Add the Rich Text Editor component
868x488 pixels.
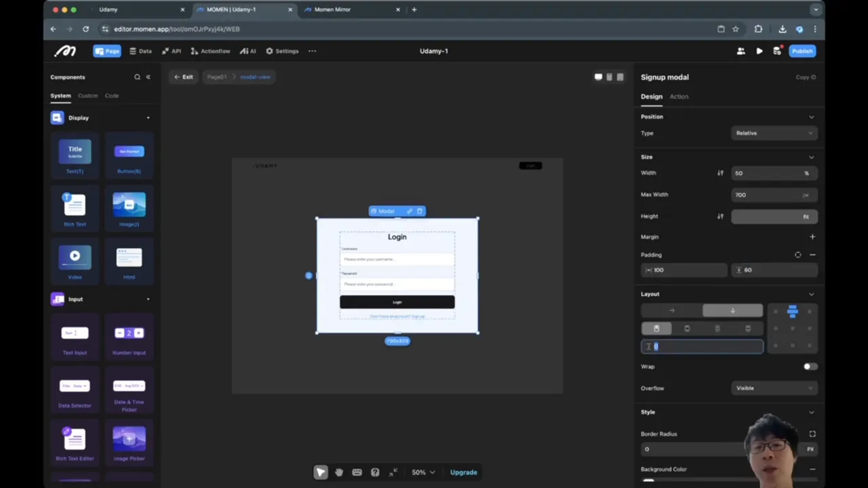coord(75,444)
